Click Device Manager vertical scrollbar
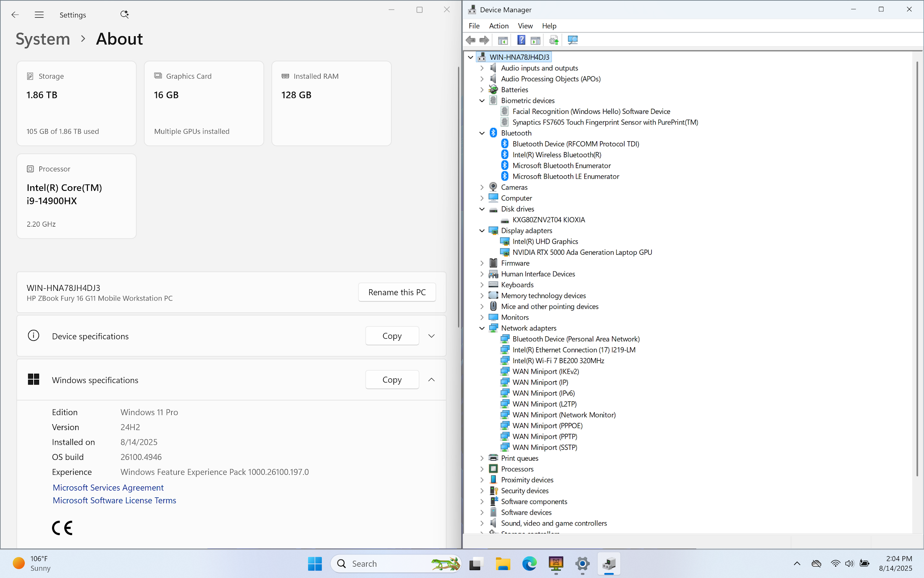 click(x=917, y=269)
